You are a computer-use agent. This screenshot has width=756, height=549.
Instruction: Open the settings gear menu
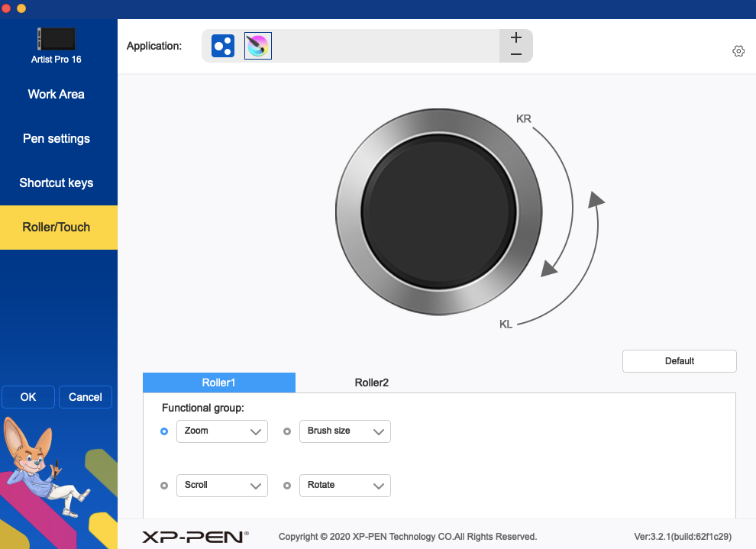(x=738, y=50)
